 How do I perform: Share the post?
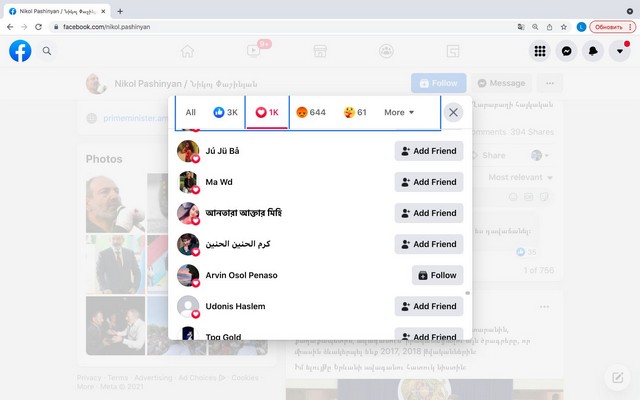[x=489, y=156]
